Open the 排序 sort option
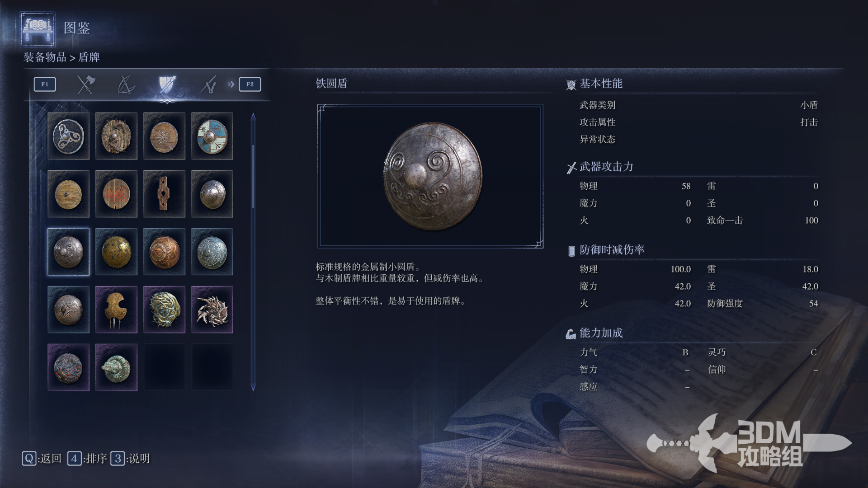The height and width of the screenshot is (488, 868). pos(87,459)
